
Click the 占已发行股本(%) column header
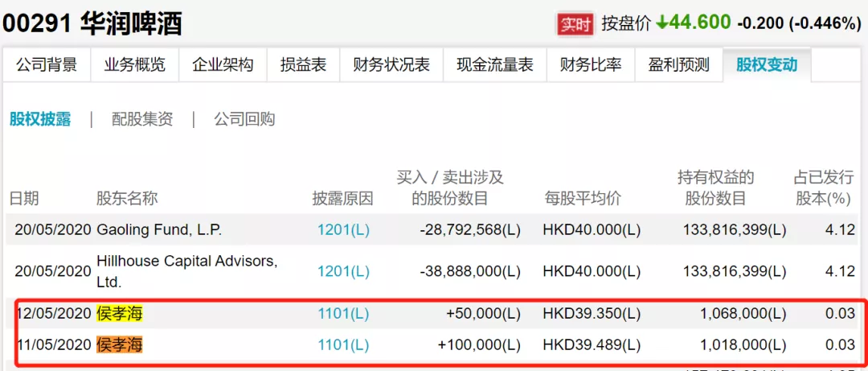[824, 188]
